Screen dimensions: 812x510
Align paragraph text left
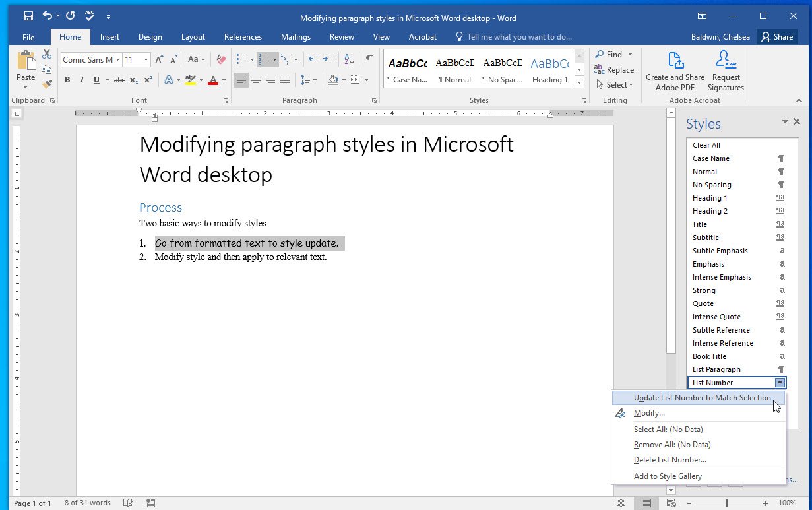[x=241, y=80]
